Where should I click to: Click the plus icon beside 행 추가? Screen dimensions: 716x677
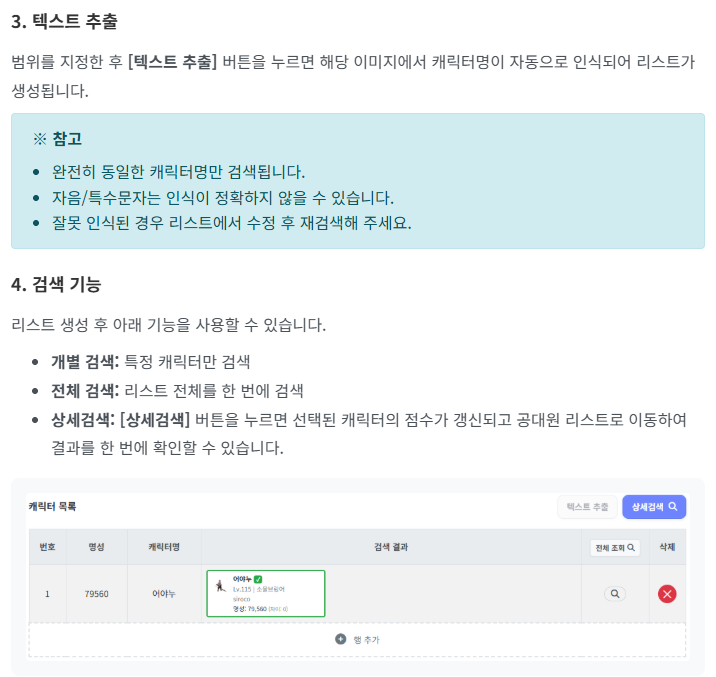click(x=340, y=639)
